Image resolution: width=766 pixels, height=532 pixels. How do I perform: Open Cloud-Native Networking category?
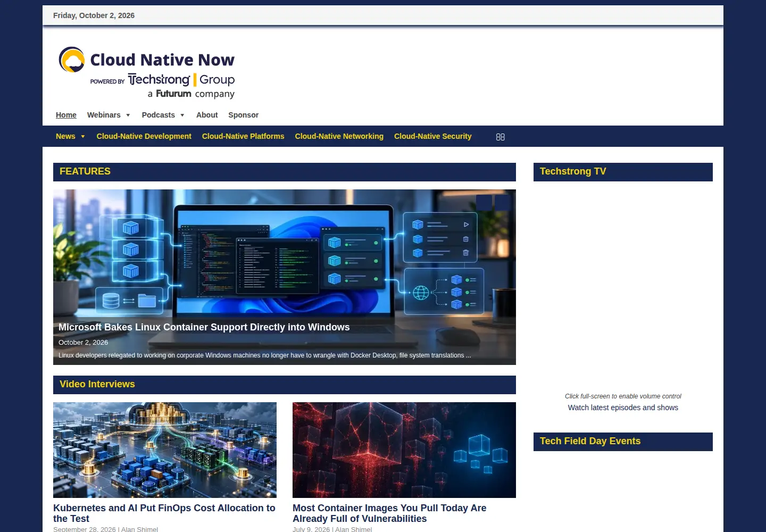tap(339, 136)
